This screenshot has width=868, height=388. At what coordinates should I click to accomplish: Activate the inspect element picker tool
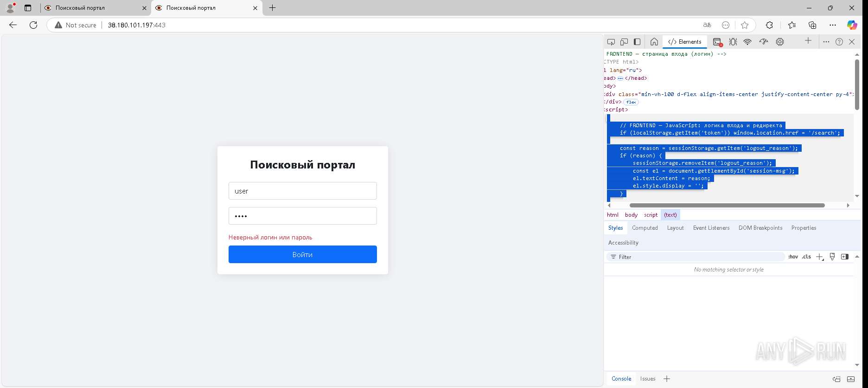coord(611,42)
